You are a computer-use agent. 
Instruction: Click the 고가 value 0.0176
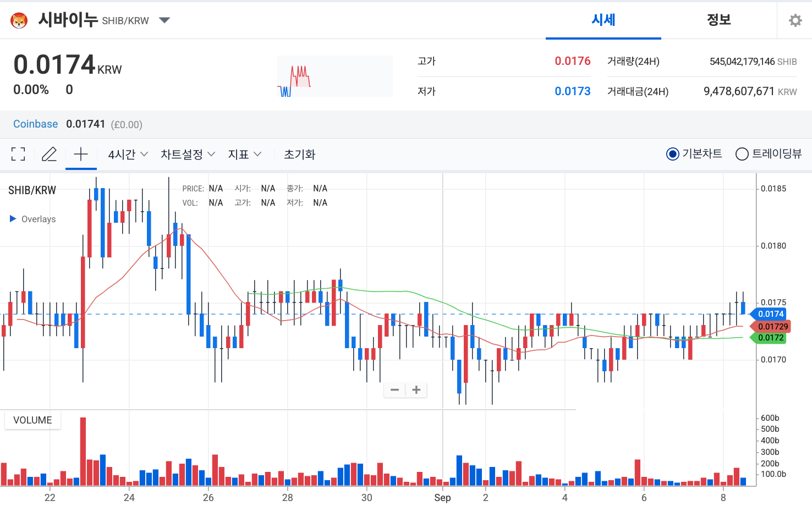pos(572,61)
